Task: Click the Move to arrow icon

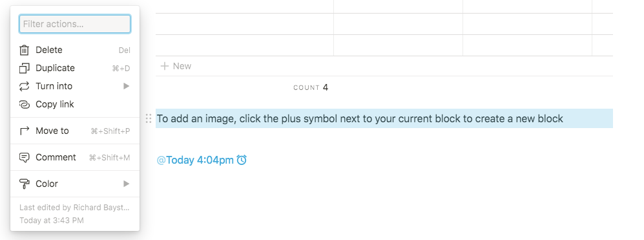Action: [25, 131]
